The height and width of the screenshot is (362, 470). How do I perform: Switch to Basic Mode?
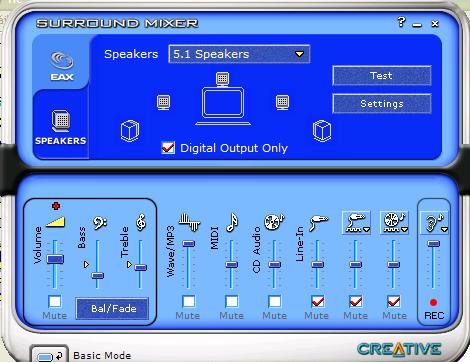pyautogui.click(x=49, y=355)
